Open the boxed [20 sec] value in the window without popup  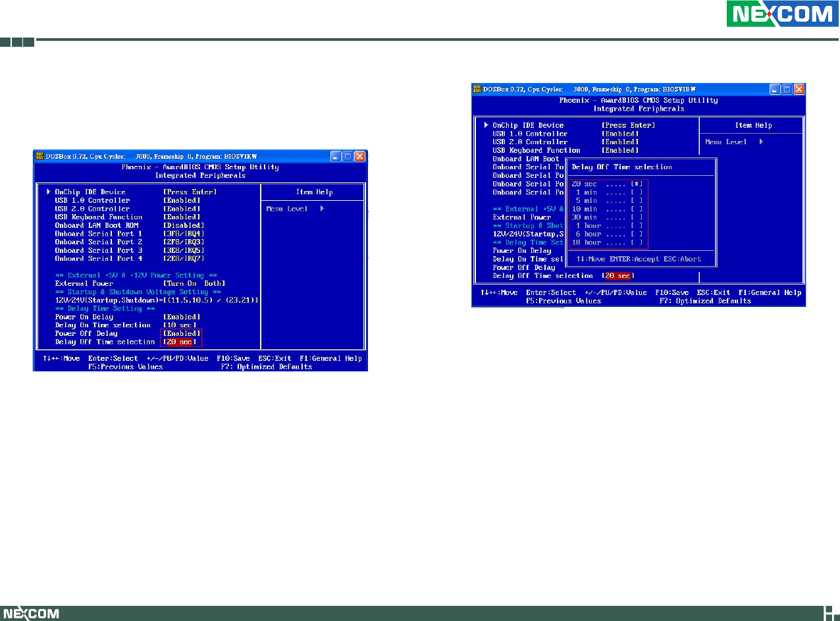179,342
